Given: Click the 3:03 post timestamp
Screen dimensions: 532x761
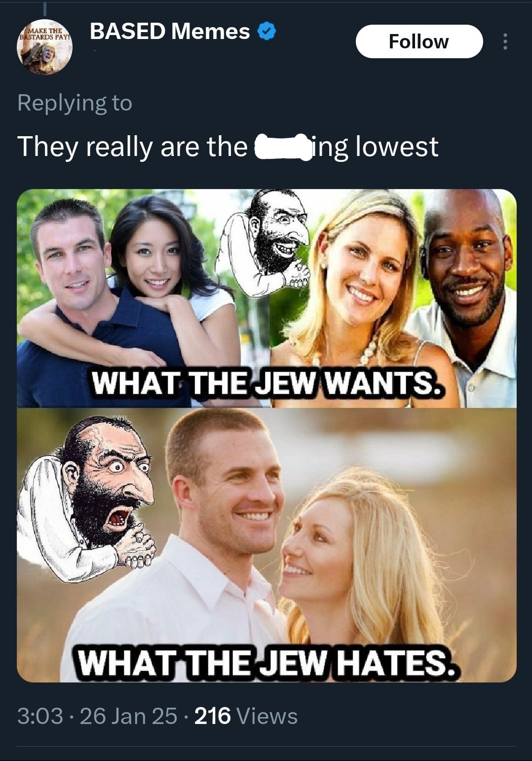Looking at the screenshot, I should click(40, 716).
